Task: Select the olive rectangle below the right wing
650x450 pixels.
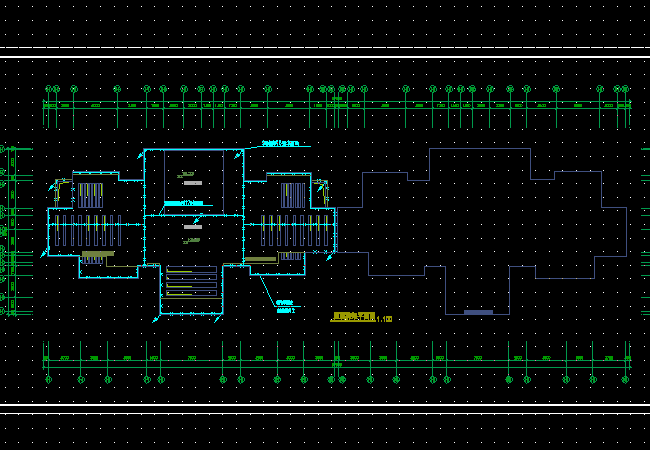Action: [x=261, y=259]
